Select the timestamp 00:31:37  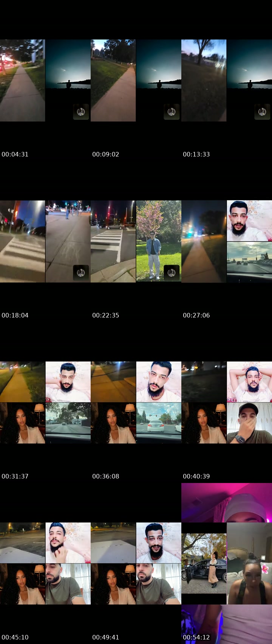(15, 476)
